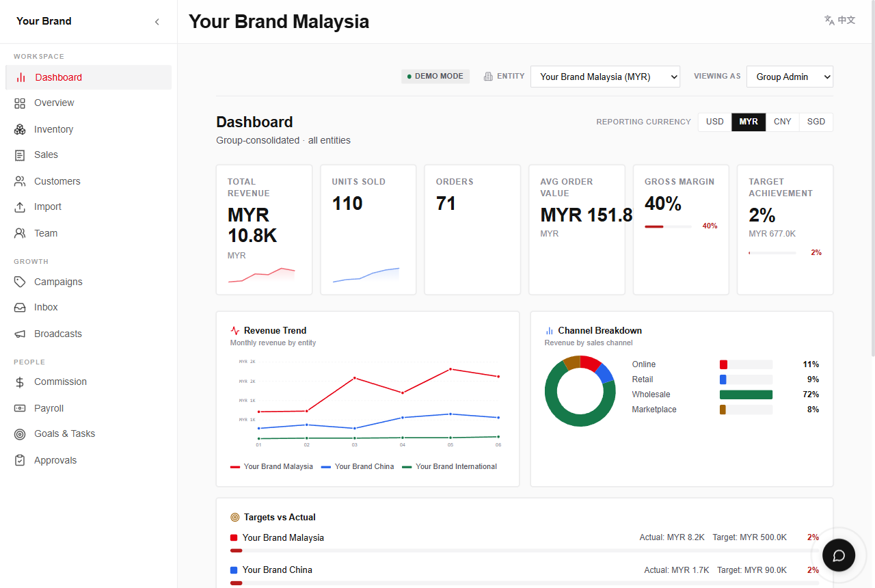Viewport: 875px width, 588px height.
Task: Navigate to the Sales page
Action: [x=88, y=155]
